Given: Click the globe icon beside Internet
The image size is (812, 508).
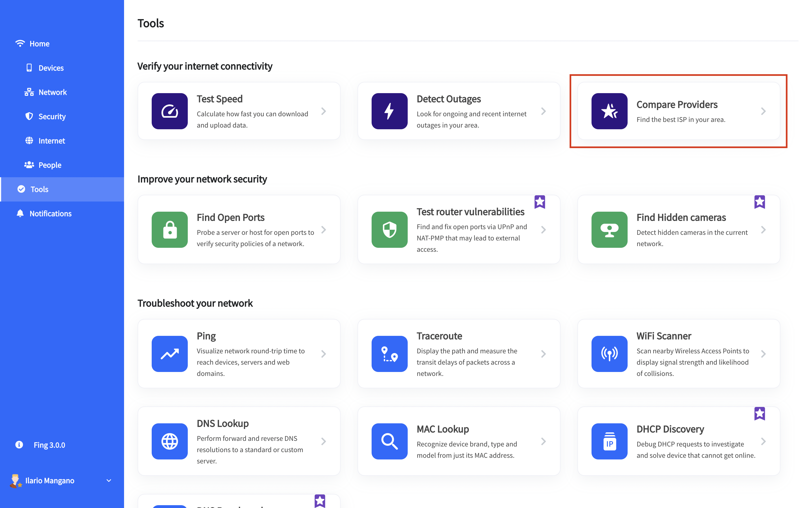Looking at the screenshot, I should [29, 141].
